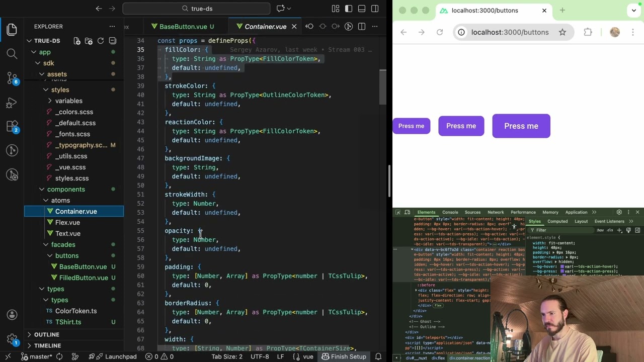Click the true-ds command center search box

pyautogui.click(x=197, y=9)
